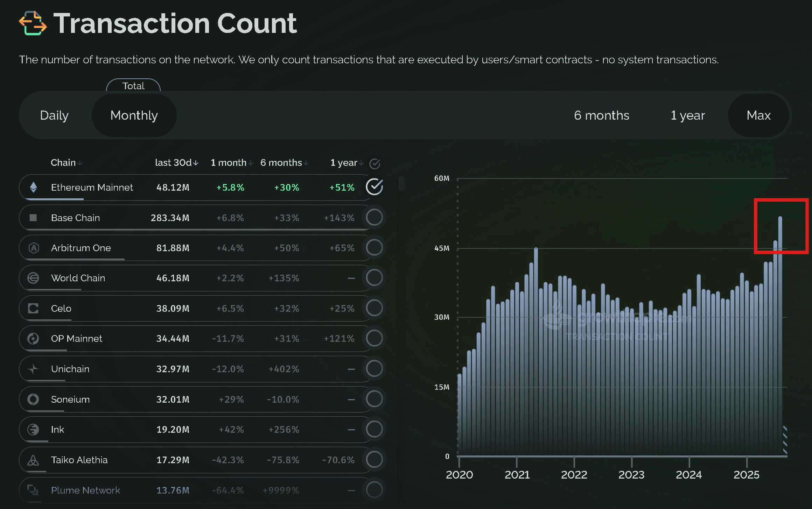812x509 pixels.
Task: Enable the Plume Network selector circle
Action: click(x=374, y=489)
